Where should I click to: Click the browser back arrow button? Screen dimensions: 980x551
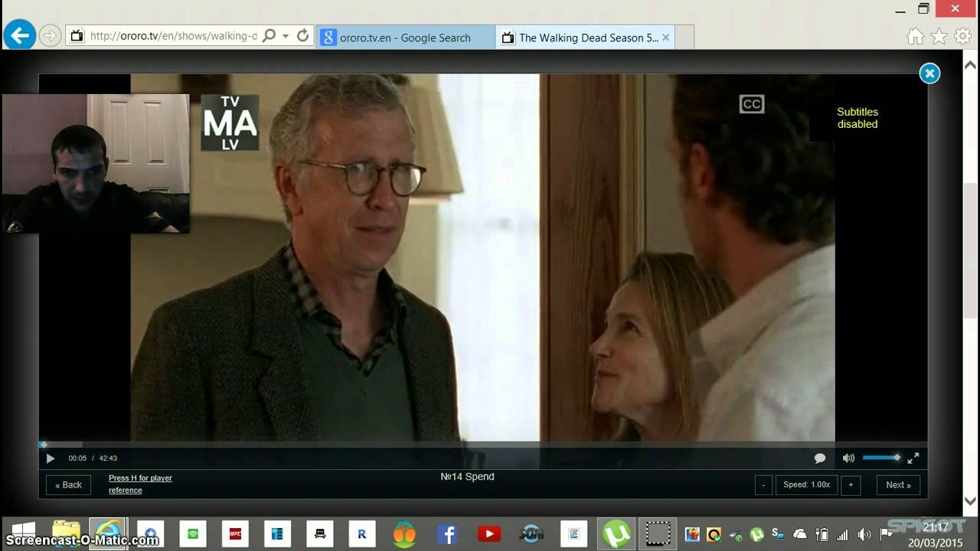[x=19, y=34]
